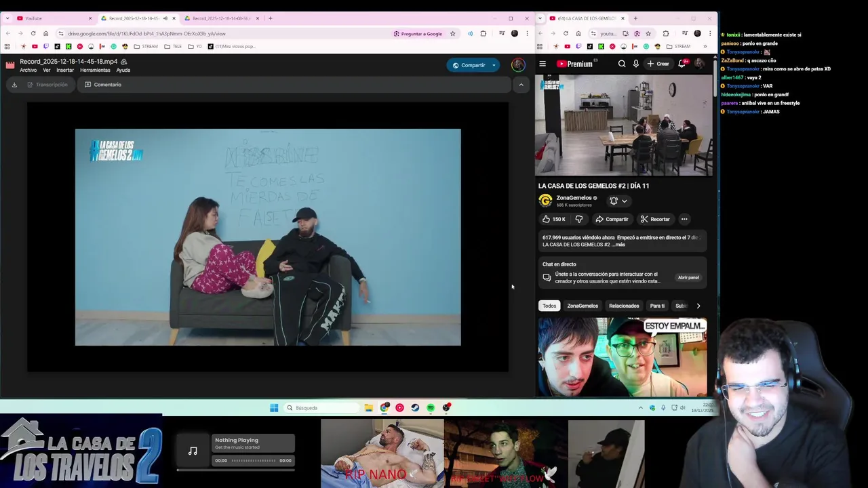868x488 pixels.
Task: Open a new tab in left browser
Action: [x=270, y=18]
